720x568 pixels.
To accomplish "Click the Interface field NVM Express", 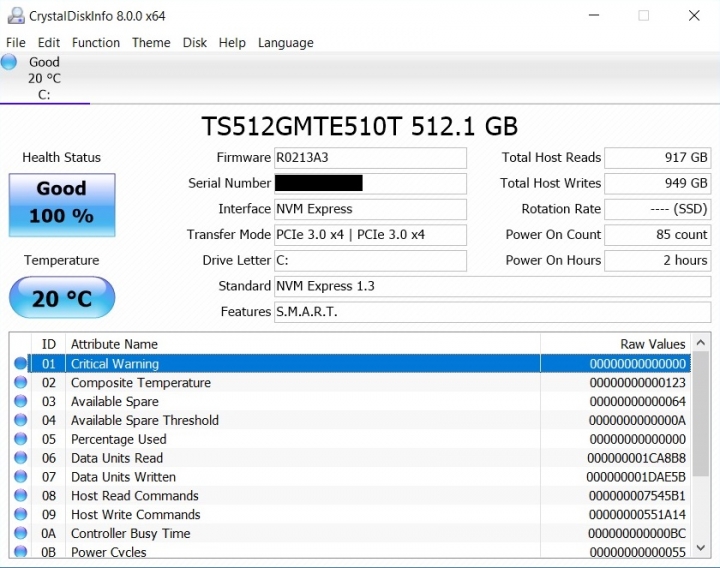I will click(370, 209).
